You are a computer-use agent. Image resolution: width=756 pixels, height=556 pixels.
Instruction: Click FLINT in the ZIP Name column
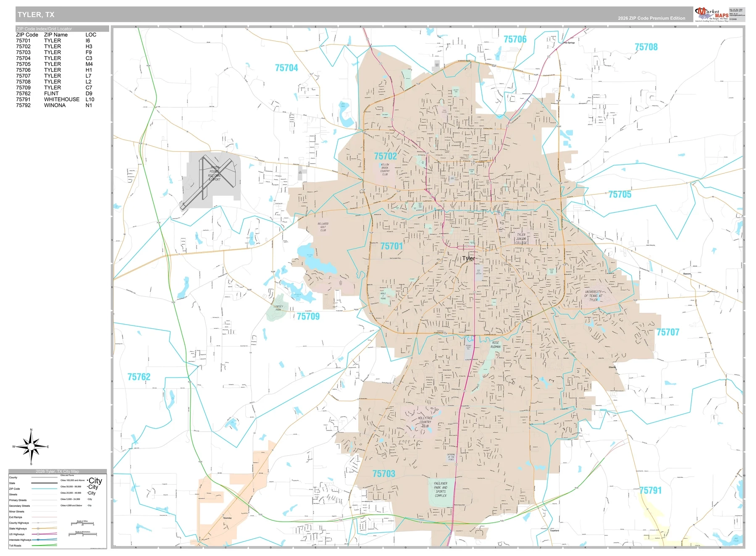click(51, 94)
